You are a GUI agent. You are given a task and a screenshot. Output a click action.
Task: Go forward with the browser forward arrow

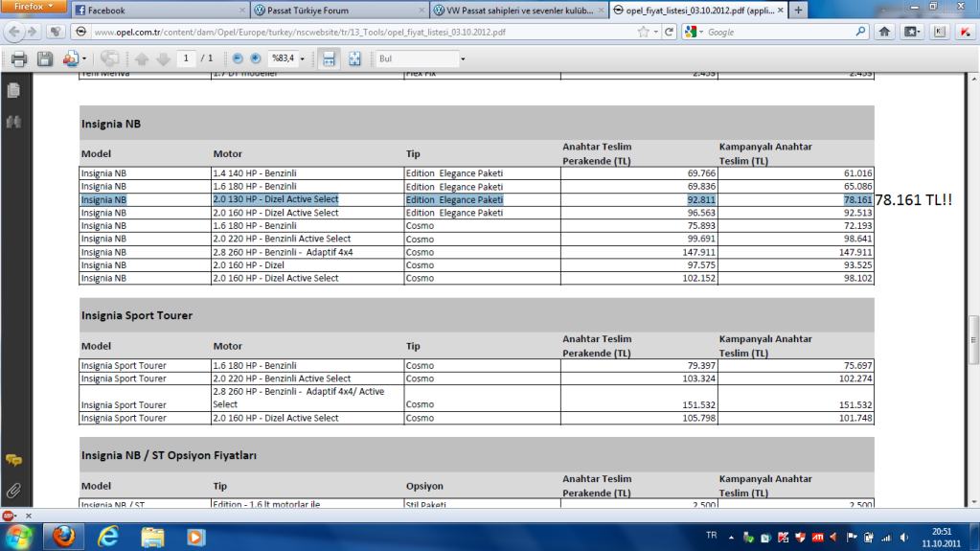click(x=32, y=32)
